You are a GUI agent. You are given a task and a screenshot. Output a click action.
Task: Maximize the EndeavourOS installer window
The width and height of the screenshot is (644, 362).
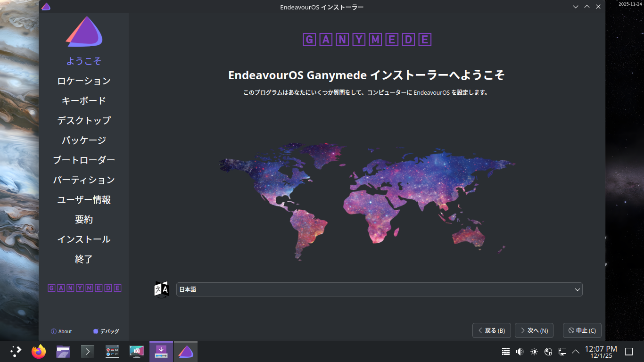(x=587, y=7)
